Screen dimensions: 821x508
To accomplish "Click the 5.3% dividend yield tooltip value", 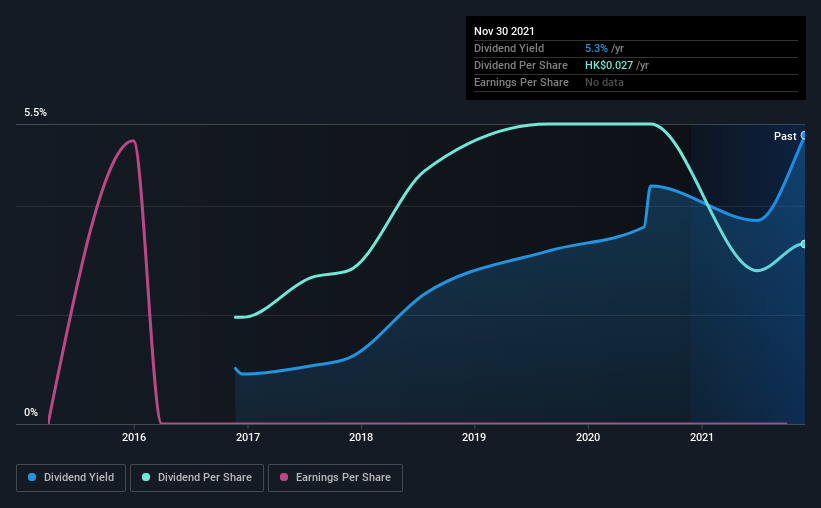I will (596, 48).
